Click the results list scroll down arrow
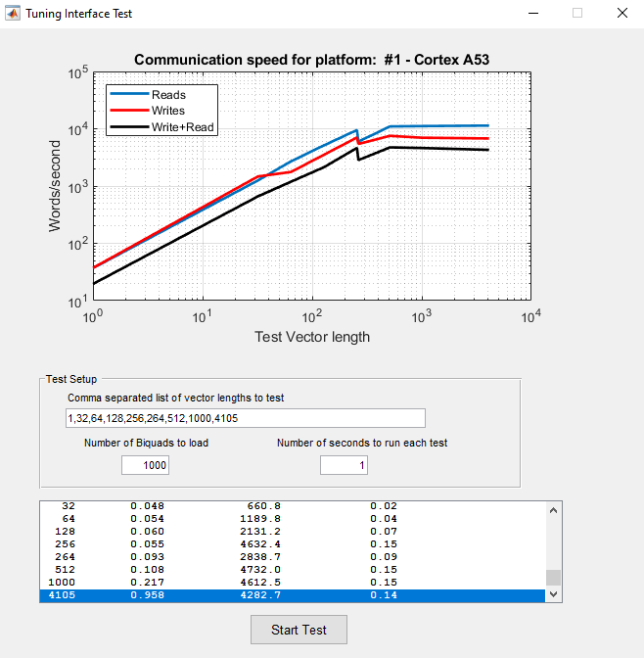The image size is (644, 658). point(554,594)
